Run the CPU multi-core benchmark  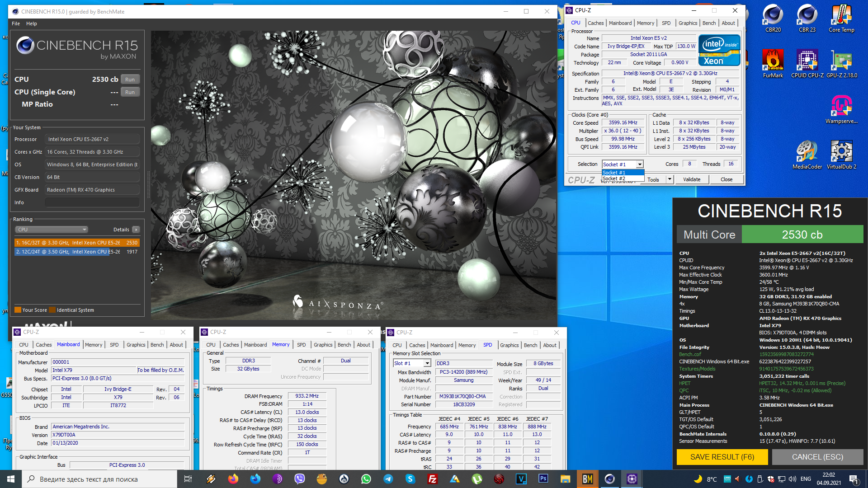click(130, 80)
